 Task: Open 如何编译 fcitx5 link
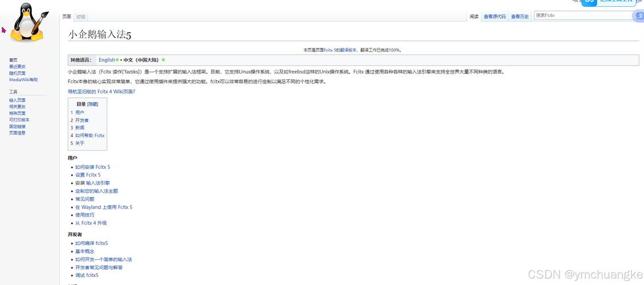91,243
